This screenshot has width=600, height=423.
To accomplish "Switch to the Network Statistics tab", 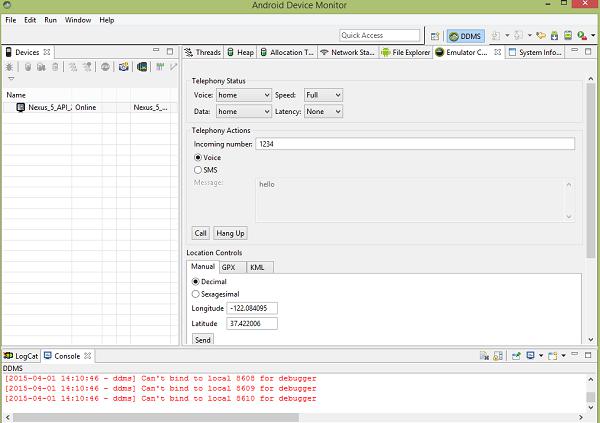I will pyautogui.click(x=347, y=52).
